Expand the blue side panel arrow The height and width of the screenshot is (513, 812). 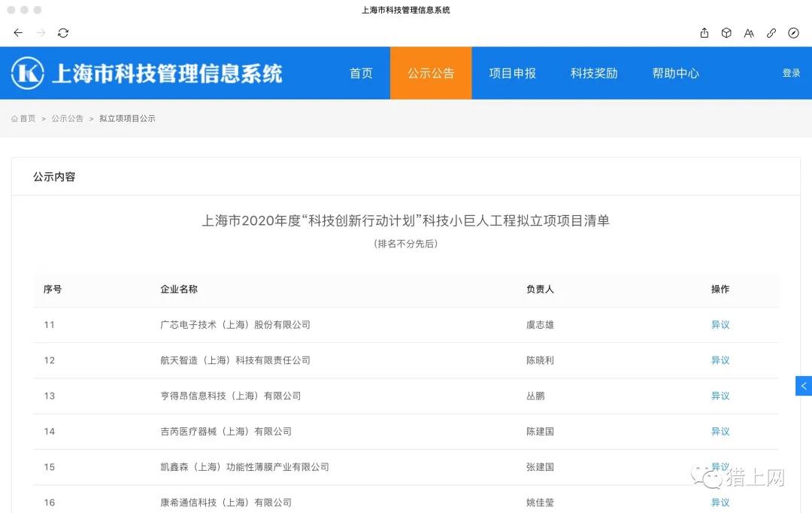point(804,386)
